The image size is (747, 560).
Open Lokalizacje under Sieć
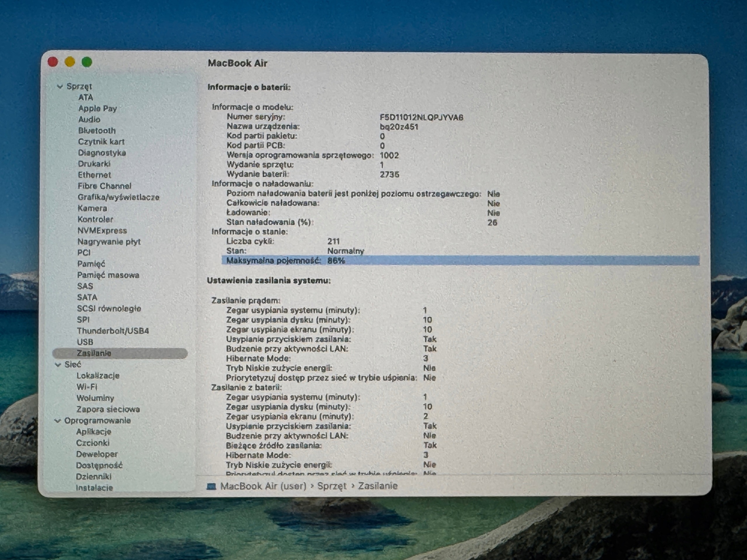97,376
